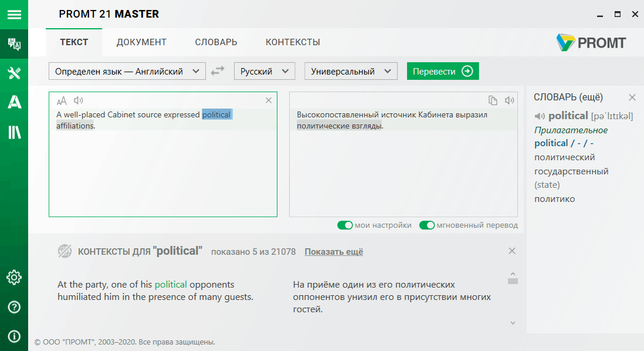Click the word 'affiliations' in source text
644x351 pixels.
[74, 126]
